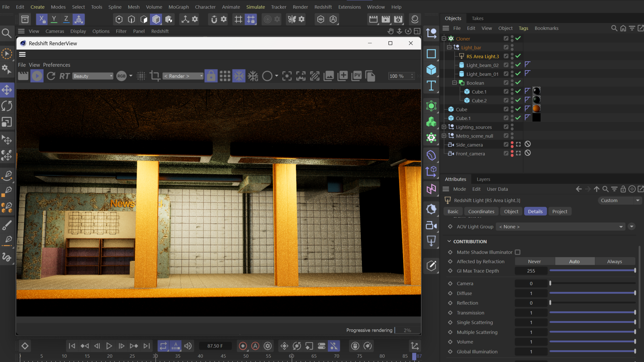The height and width of the screenshot is (362, 644).
Task: Set Affected by Refraction to Always
Action: (614, 261)
